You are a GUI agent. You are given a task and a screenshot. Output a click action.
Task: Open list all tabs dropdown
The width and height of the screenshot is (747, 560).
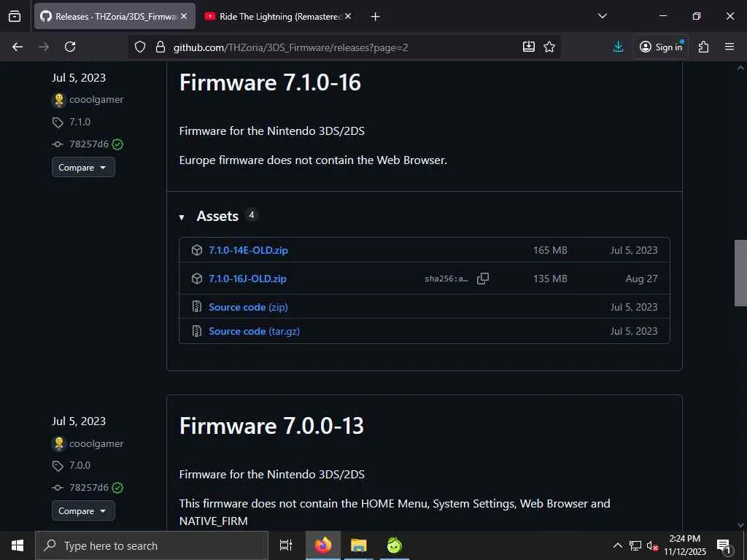[602, 16]
